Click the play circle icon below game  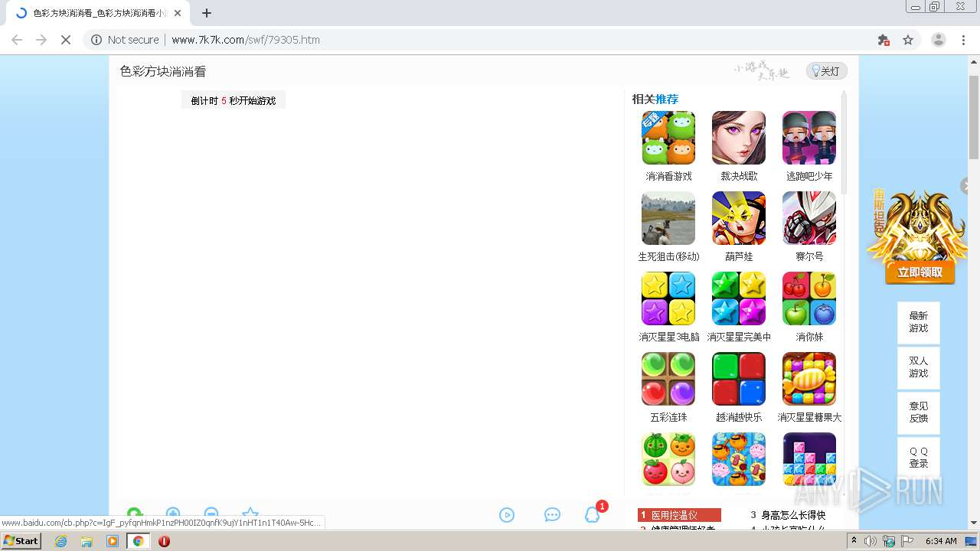[x=507, y=515]
